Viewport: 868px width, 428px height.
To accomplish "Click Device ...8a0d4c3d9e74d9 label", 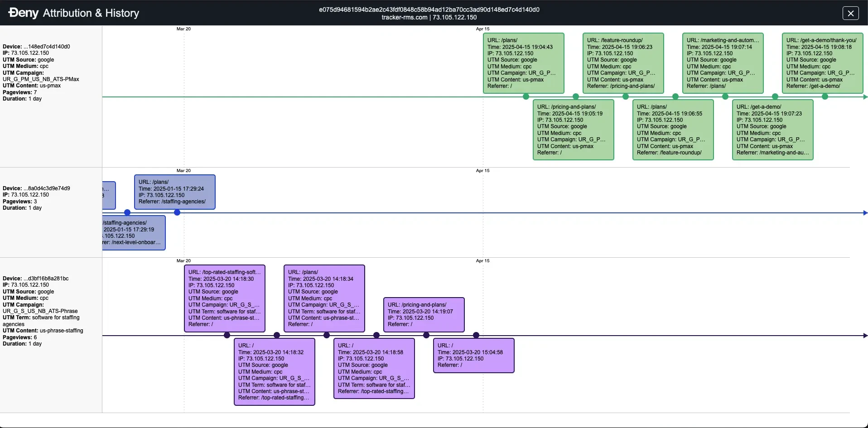I will point(36,188).
